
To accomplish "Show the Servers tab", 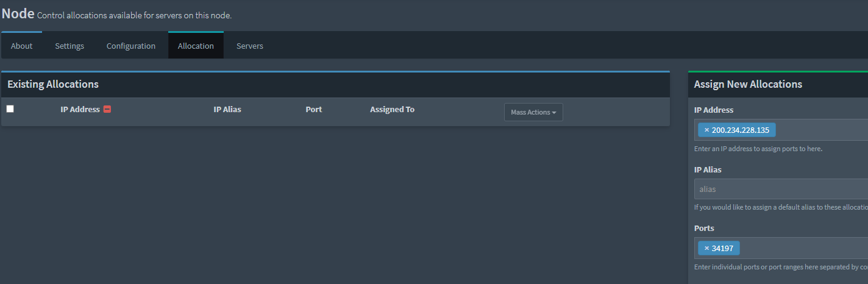I will pos(250,46).
